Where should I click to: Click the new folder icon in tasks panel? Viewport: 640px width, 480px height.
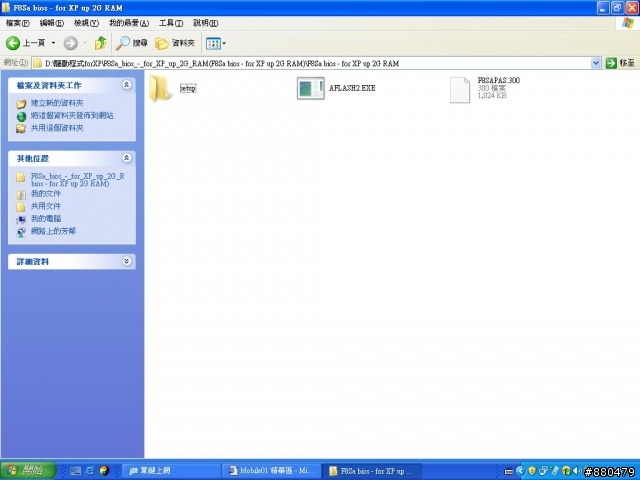(21, 104)
